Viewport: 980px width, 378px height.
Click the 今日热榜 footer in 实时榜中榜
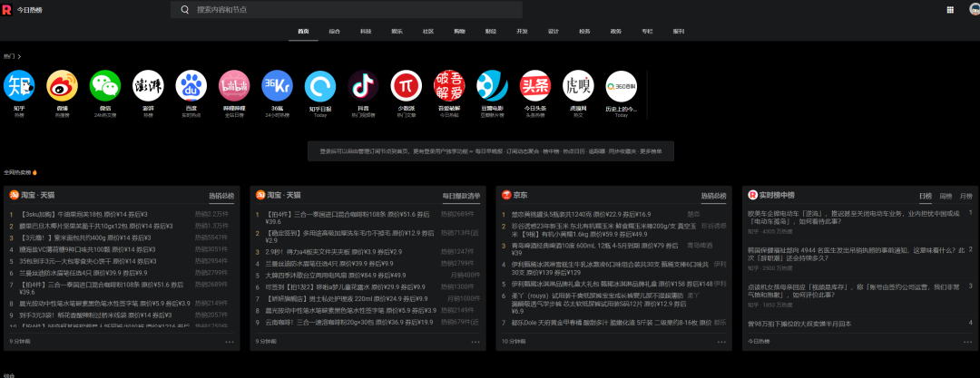(x=759, y=342)
